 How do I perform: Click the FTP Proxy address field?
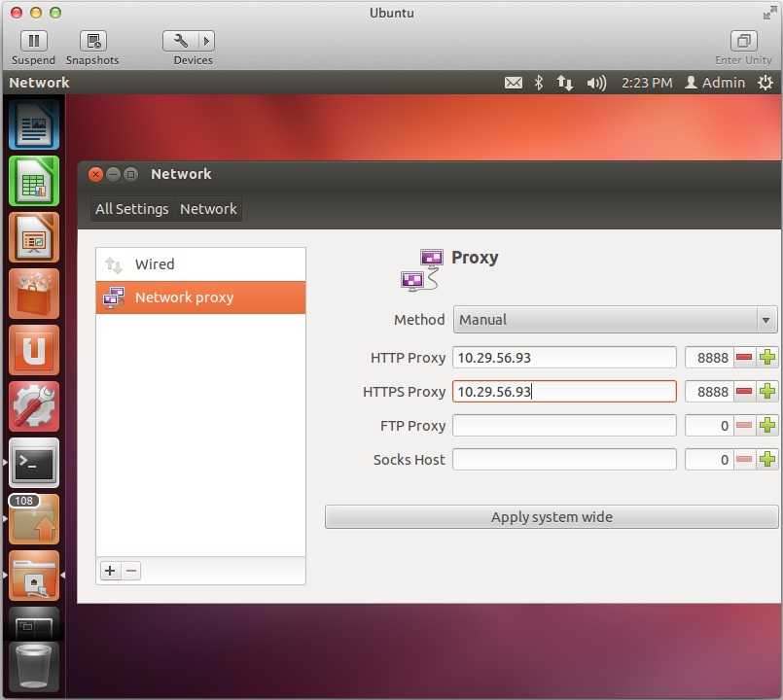(564, 426)
